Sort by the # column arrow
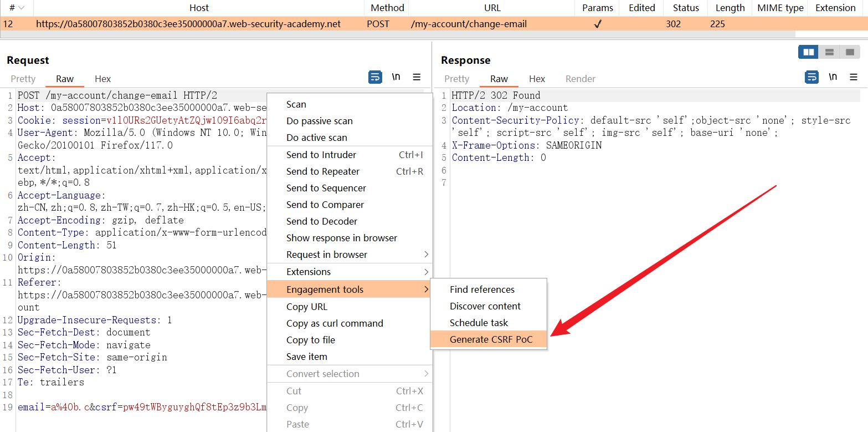 [21, 8]
